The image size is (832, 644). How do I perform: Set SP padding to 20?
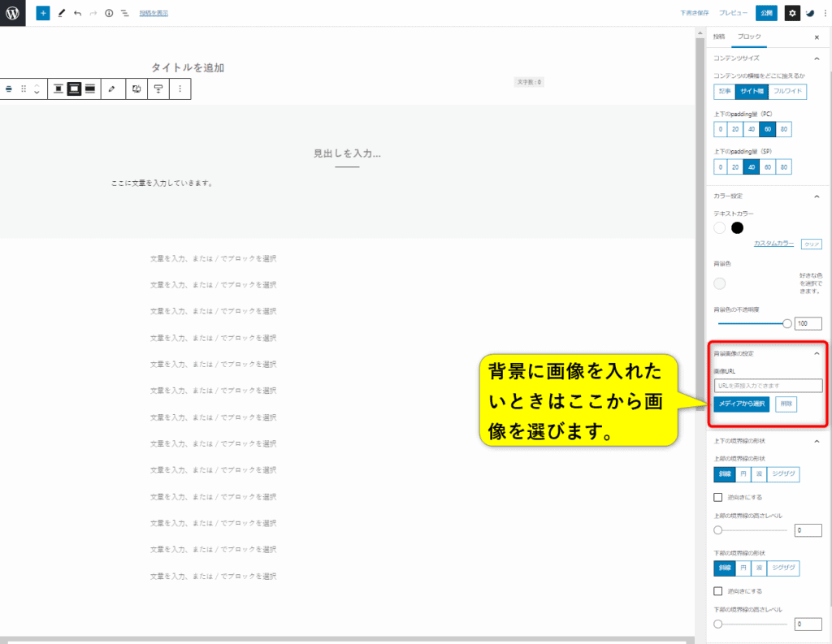tap(734, 167)
